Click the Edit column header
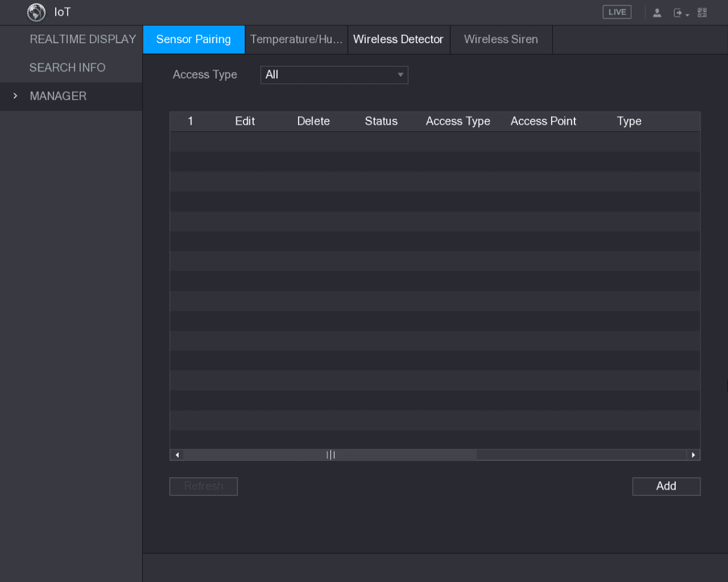The width and height of the screenshot is (728, 582). point(245,121)
